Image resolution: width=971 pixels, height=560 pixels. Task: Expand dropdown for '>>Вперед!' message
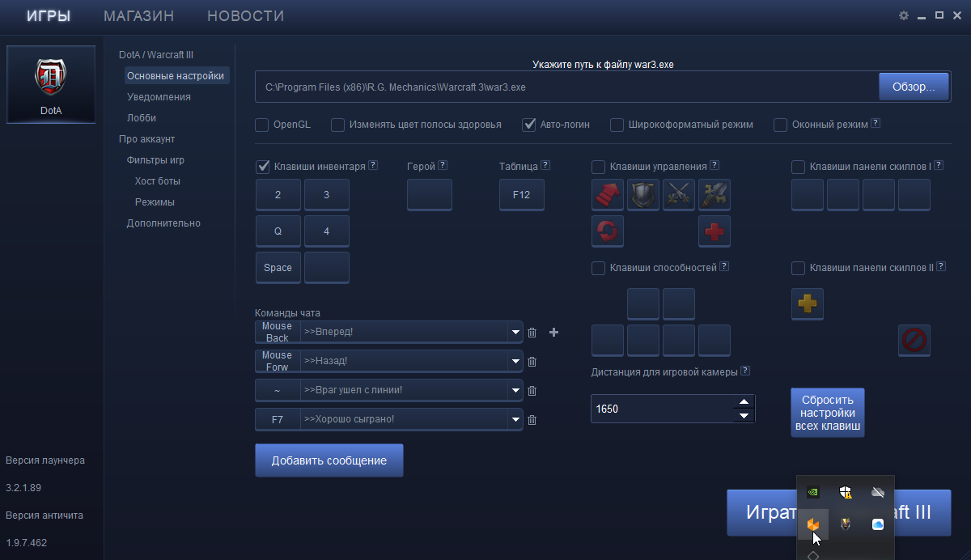[515, 333]
